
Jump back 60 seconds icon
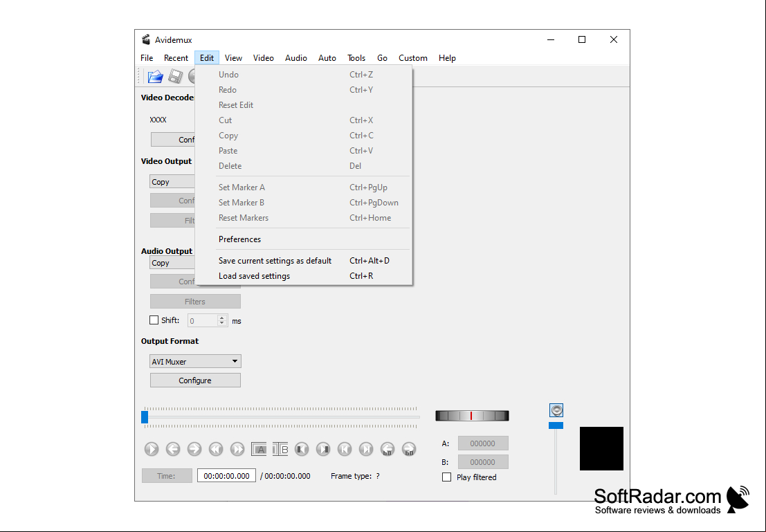tap(387, 449)
